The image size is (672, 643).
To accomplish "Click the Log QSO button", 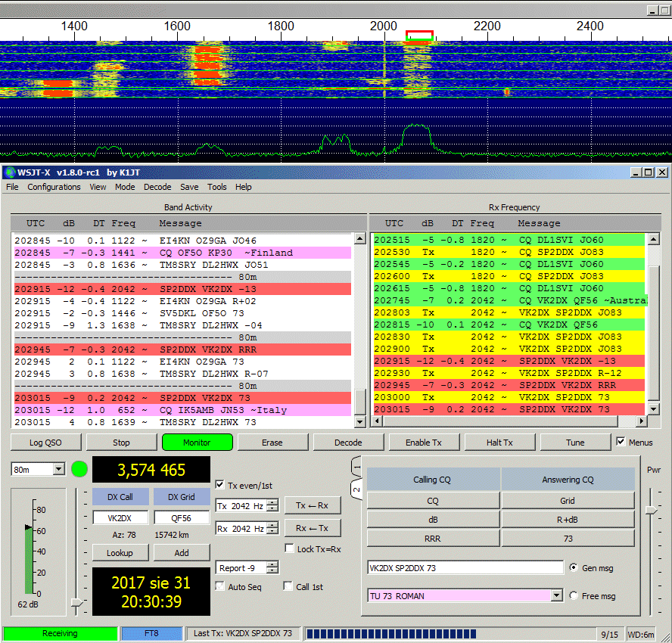I will coord(45,443).
